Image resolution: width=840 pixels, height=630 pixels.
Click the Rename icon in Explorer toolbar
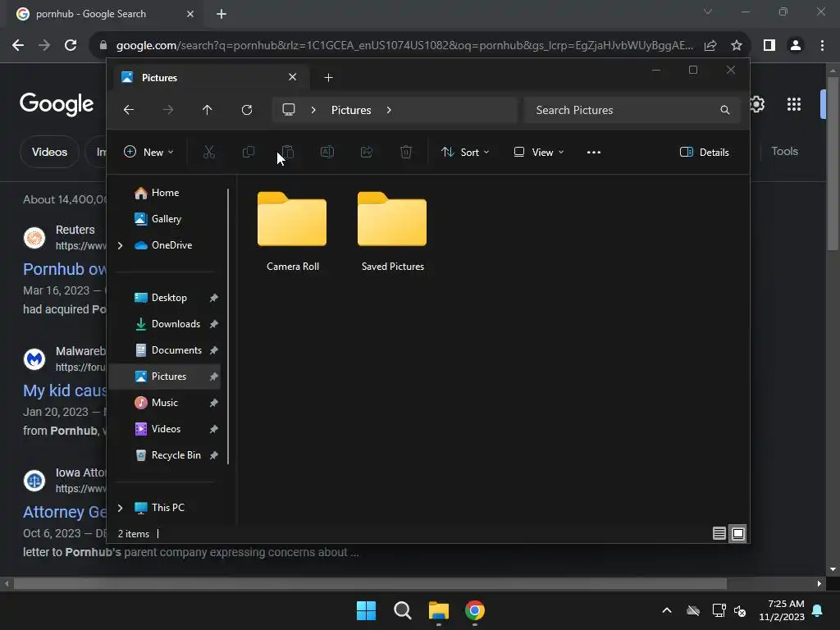point(326,152)
